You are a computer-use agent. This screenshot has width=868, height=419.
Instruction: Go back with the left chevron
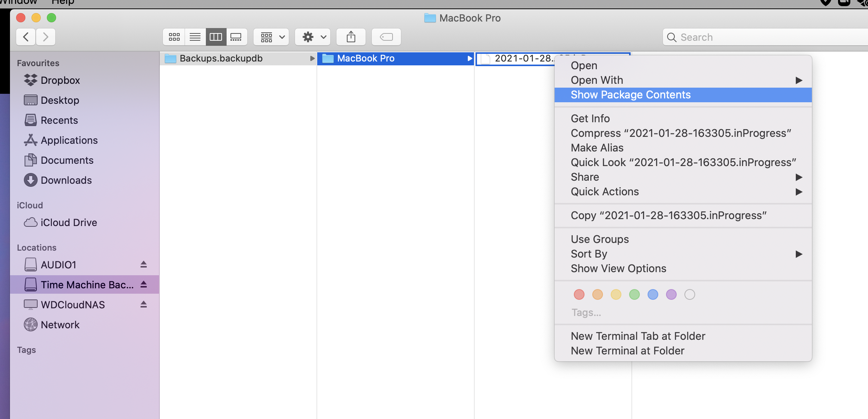[x=26, y=37]
